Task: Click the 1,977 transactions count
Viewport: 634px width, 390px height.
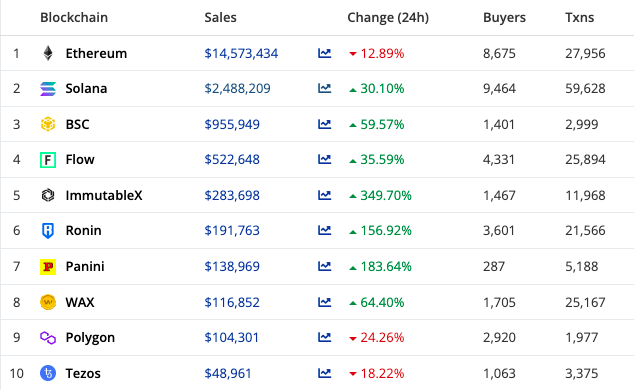Action: coord(582,337)
